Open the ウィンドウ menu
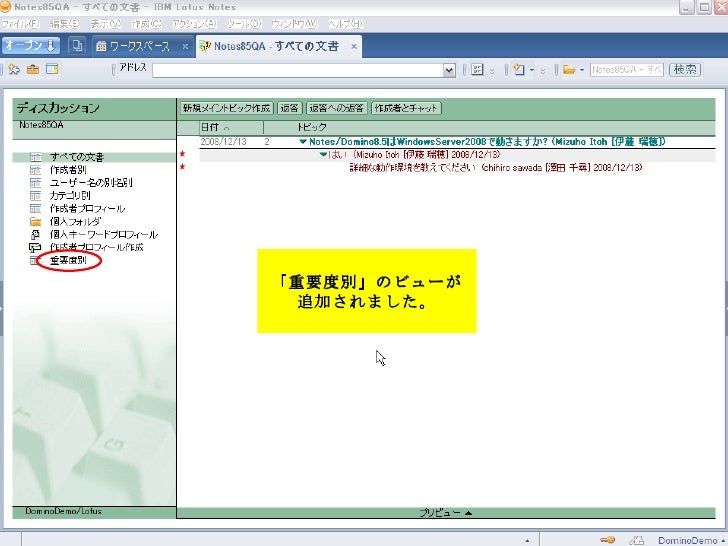This screenshot has width=728, height=546. [294, 23]
